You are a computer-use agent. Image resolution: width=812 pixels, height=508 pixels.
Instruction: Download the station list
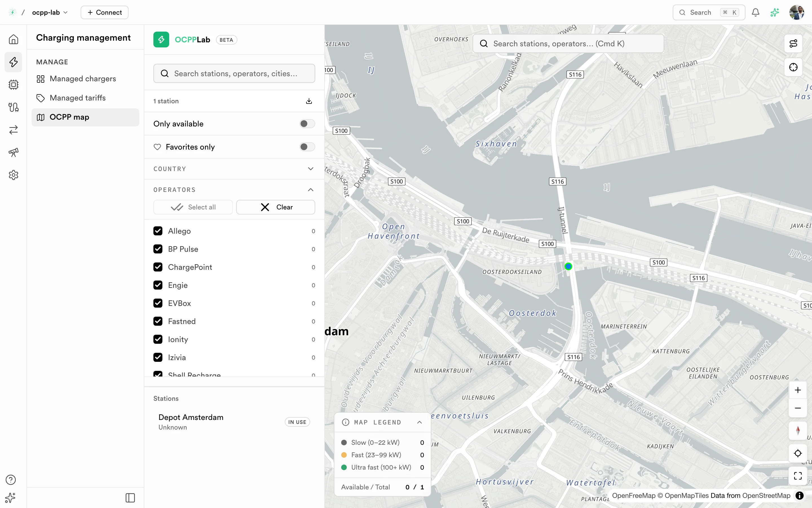coord(309,101)
